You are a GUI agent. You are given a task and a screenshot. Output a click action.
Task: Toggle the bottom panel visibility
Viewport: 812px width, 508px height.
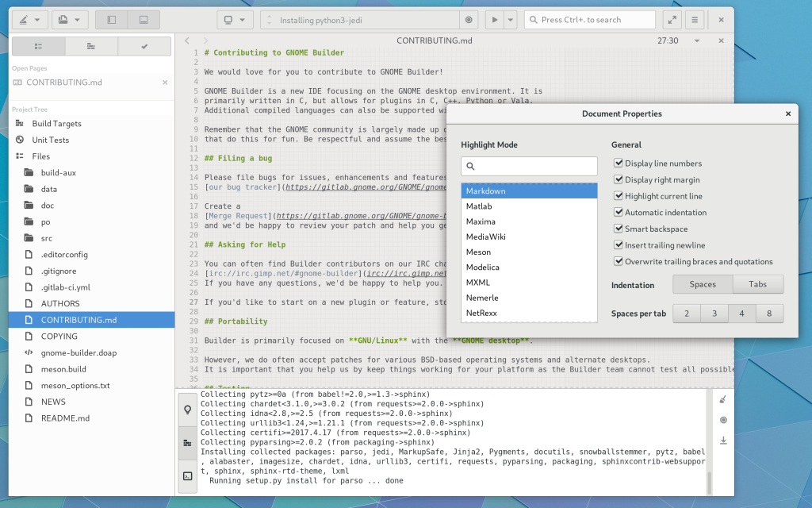coord(144,20)
